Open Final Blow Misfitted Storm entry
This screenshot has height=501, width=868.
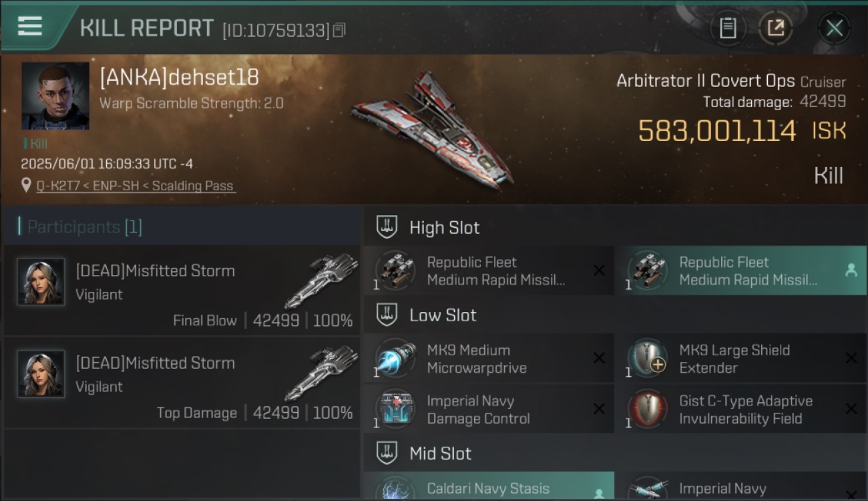182,290
